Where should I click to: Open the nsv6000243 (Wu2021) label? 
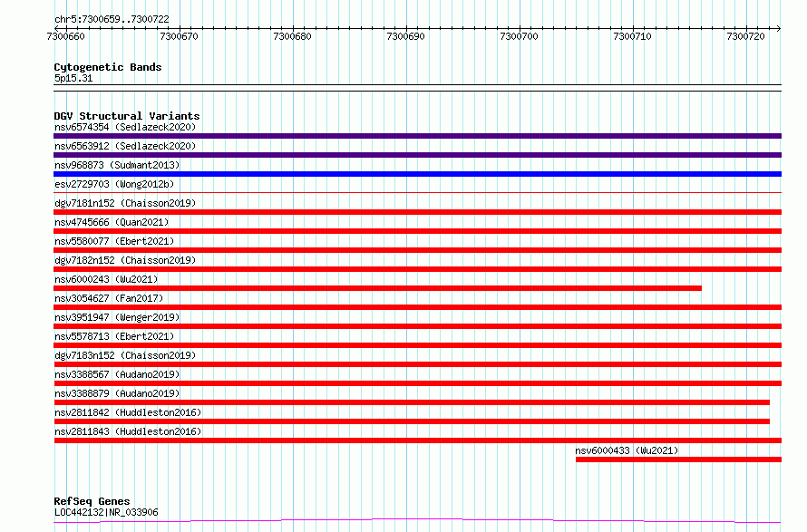click(x=106, y=279)
